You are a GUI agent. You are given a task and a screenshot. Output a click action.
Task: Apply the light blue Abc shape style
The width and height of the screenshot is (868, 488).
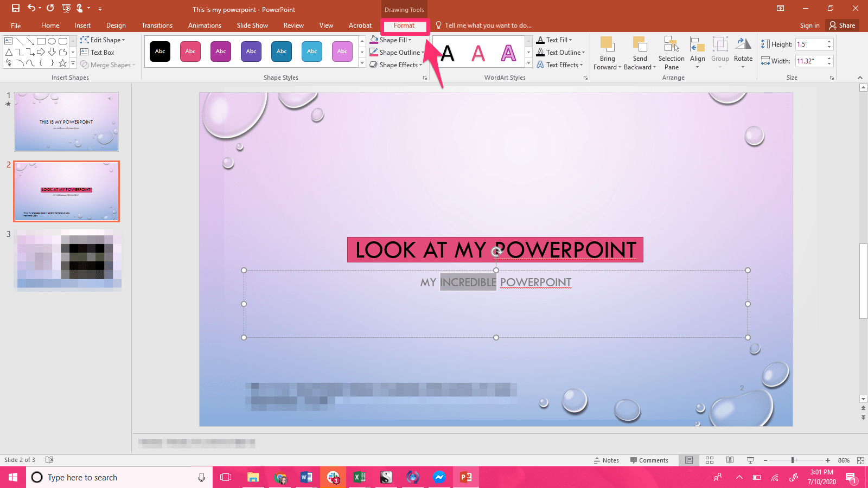click(x=312, y=52)
